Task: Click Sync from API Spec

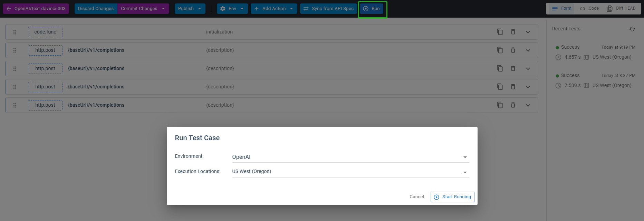Action: 328,9
